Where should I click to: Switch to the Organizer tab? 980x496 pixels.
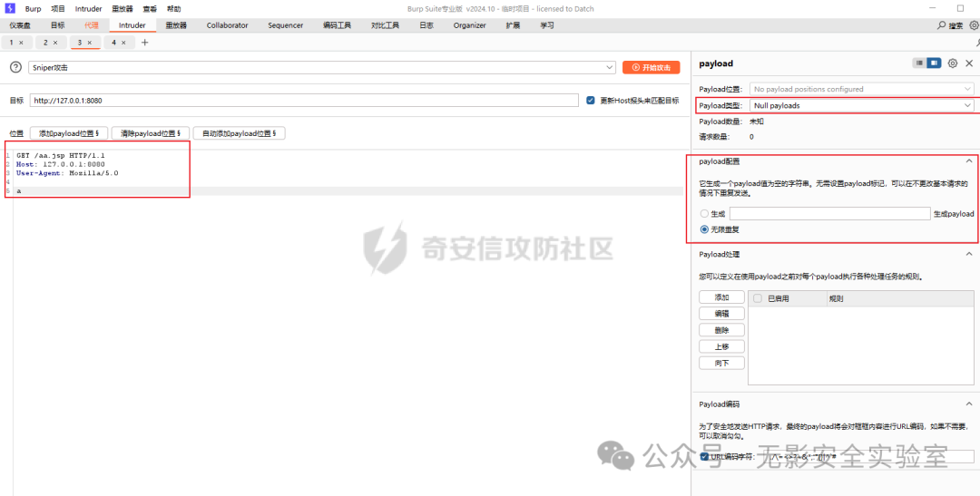(469, 25)
